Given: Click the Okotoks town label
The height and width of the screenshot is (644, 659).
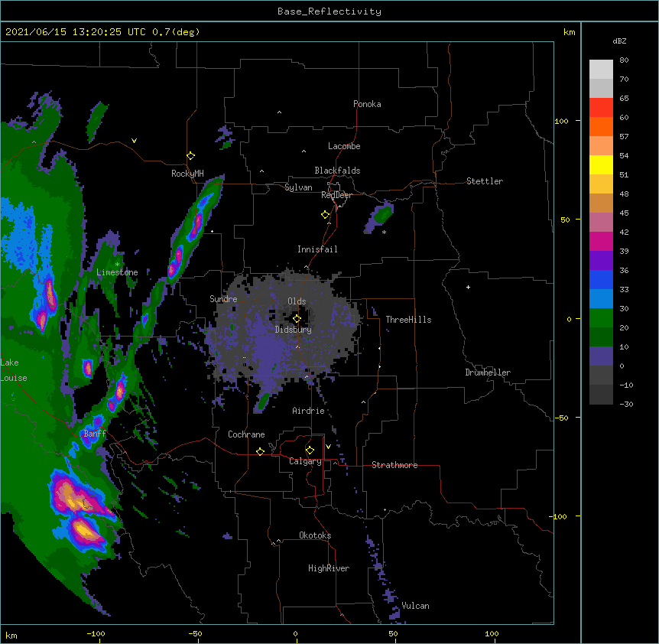Looking at the screenshot, I should click(x=315, y=535).
